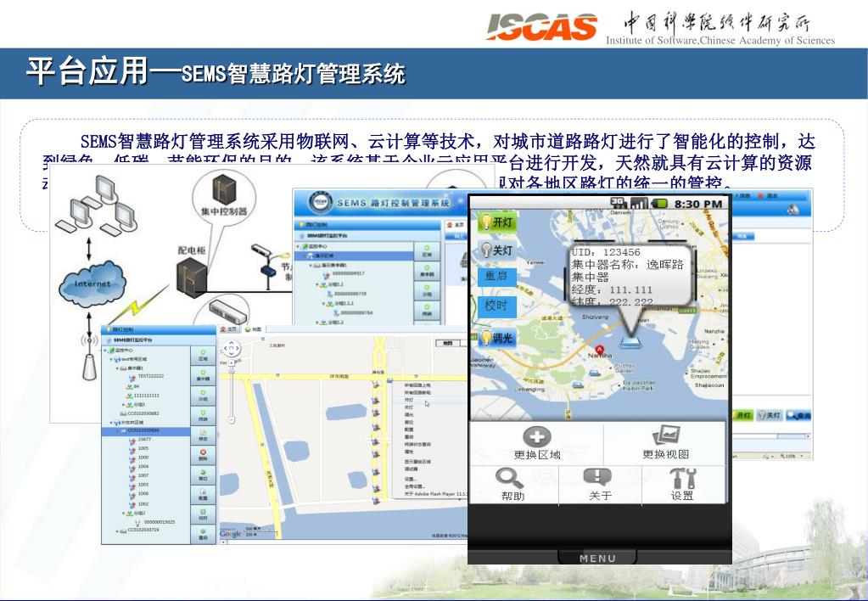Image resolution: width=868 pixels, height=601 pixels.
Task: Collapse the 监控中心 root in lower tree
Action: [x=105, y=350]
